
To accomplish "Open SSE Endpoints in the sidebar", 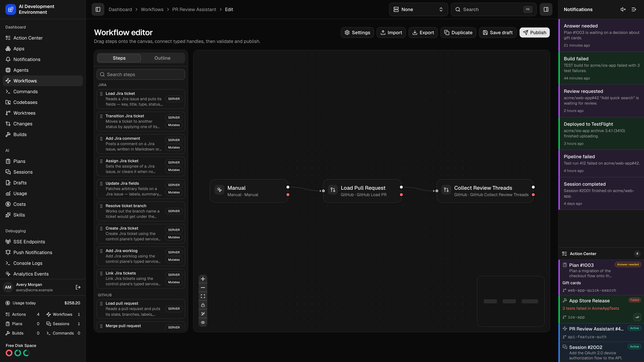I will tap(43, 242).
